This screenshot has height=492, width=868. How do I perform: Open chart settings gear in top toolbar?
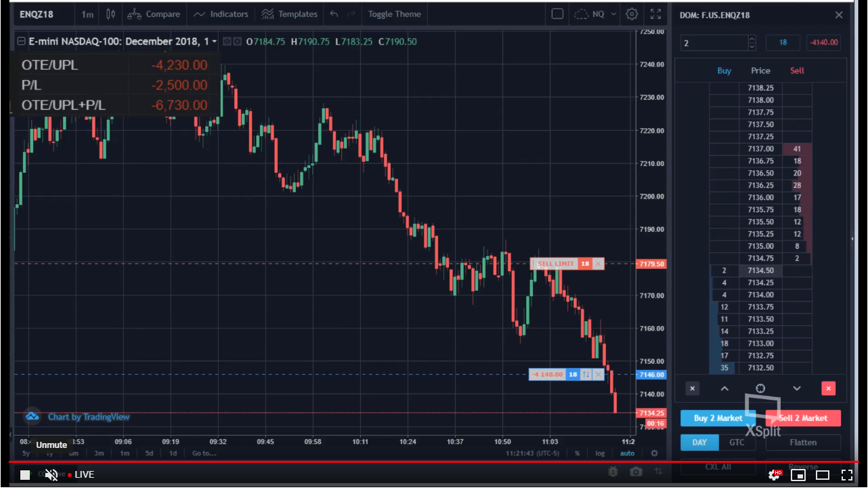pos(632,14)
